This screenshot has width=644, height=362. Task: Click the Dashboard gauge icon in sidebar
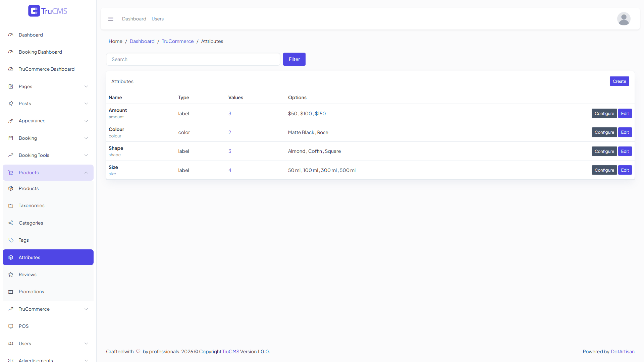[11, 35]
